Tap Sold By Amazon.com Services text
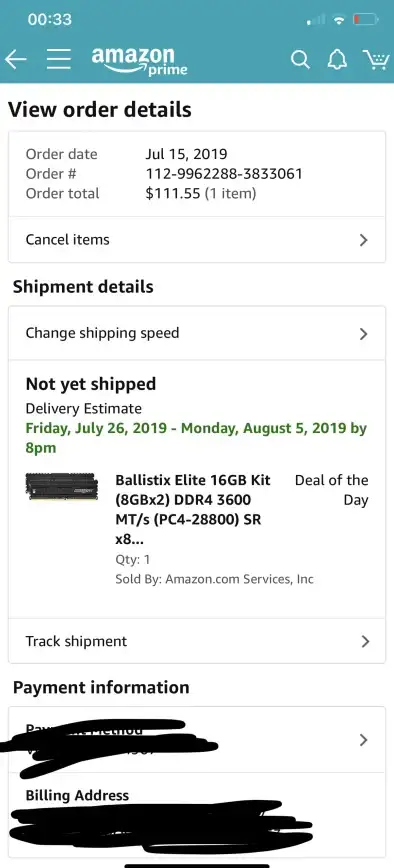 coord(214,579)
